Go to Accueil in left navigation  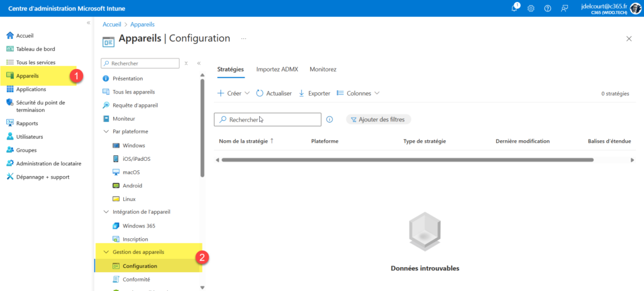(x=25, y=36)
